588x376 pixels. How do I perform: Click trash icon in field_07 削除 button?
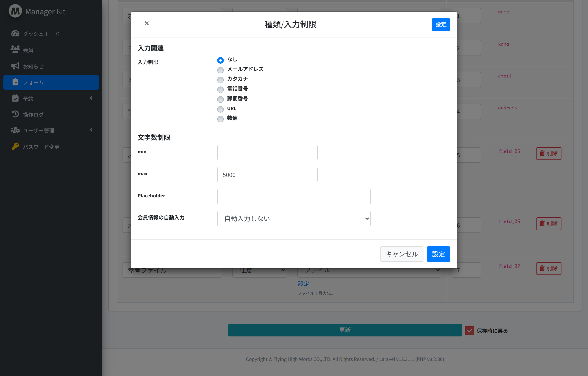(x=542, y=268)
